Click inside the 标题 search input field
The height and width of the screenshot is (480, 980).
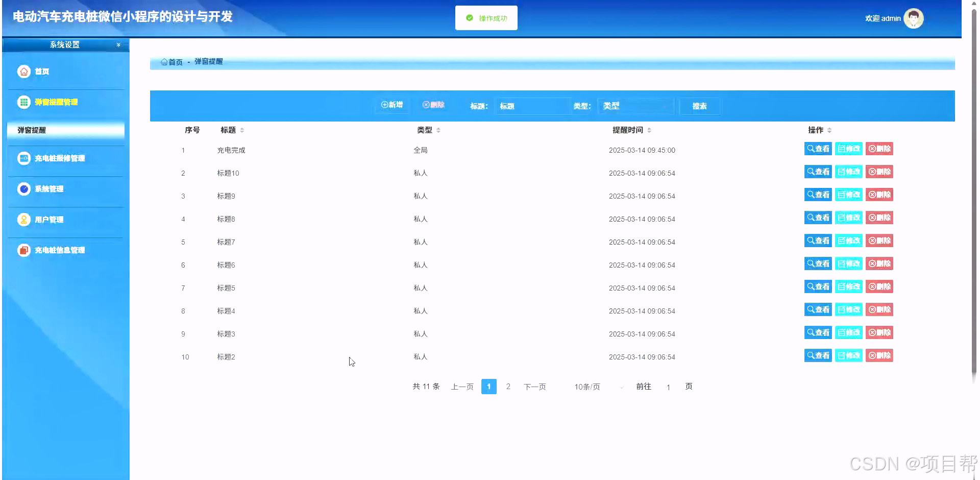click(x=532, y=106)
